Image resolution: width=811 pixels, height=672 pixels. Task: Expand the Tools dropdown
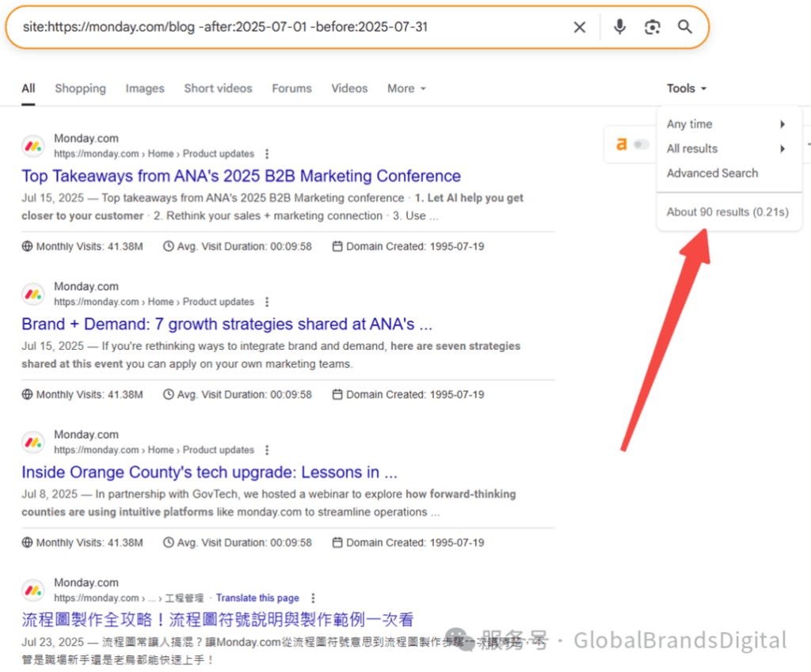686,89
